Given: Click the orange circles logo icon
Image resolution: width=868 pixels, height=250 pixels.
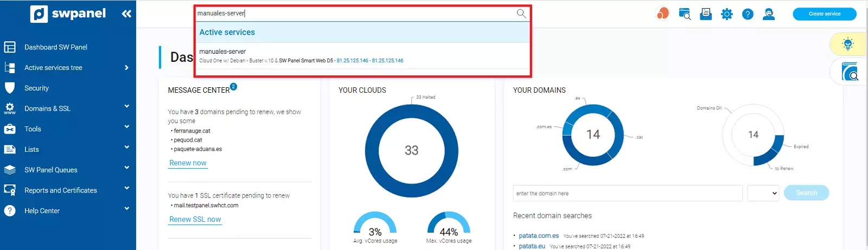Looking at the screenshot, I should pyautogui.click(x=662, y=14).
